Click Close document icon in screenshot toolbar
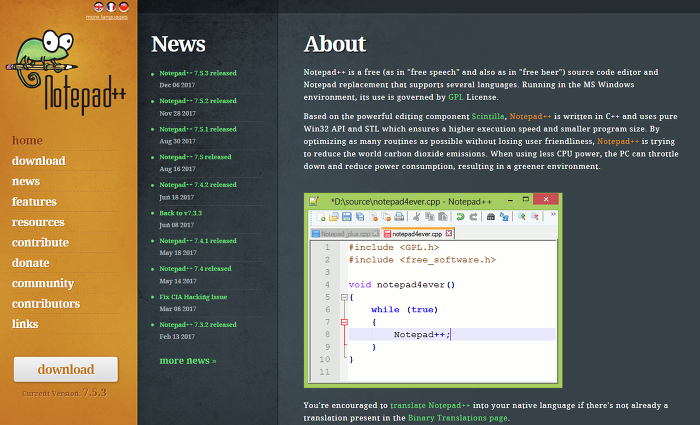The width and height of the screenshot is (700, 425). click(373, 217)
